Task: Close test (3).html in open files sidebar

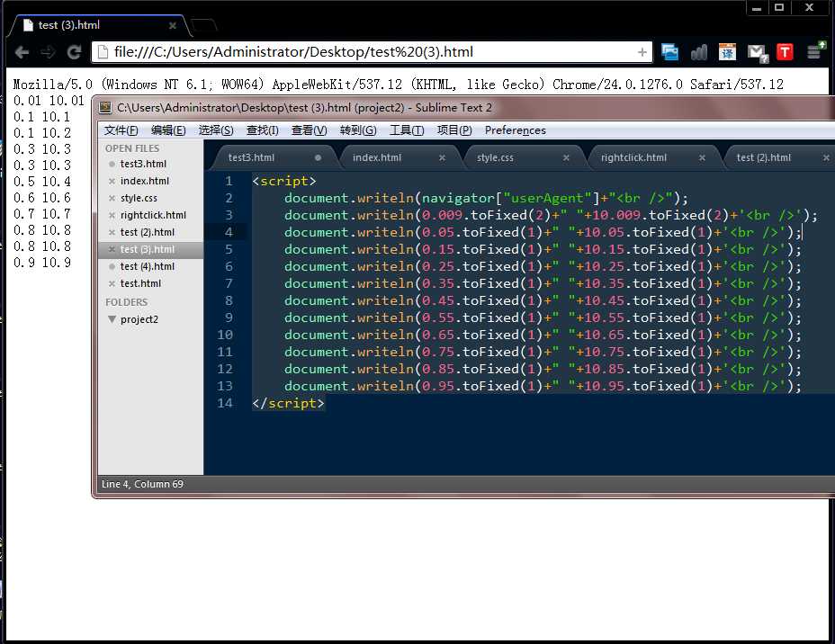Action: [112, 249]
